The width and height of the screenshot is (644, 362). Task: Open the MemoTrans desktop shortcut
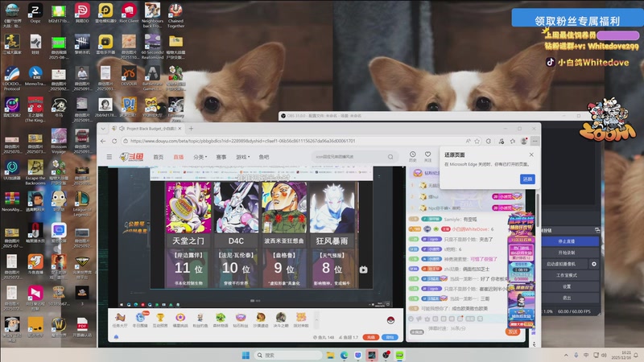[x=35, y=76]
